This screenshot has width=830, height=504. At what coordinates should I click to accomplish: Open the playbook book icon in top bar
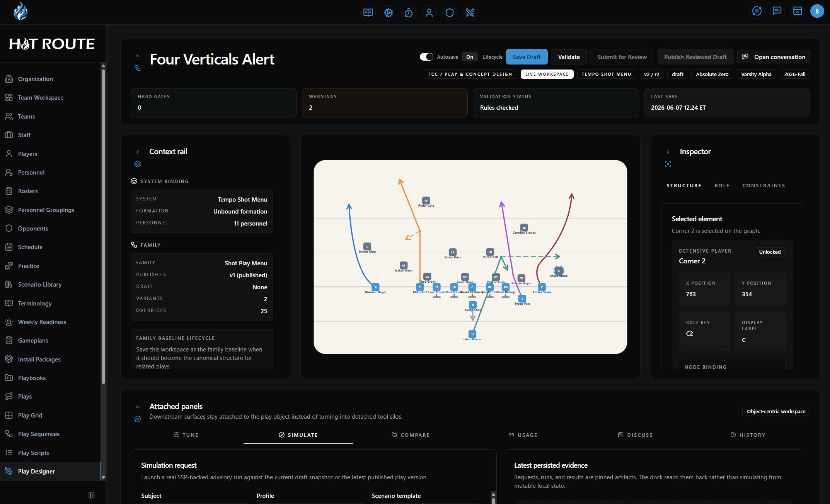368,13
